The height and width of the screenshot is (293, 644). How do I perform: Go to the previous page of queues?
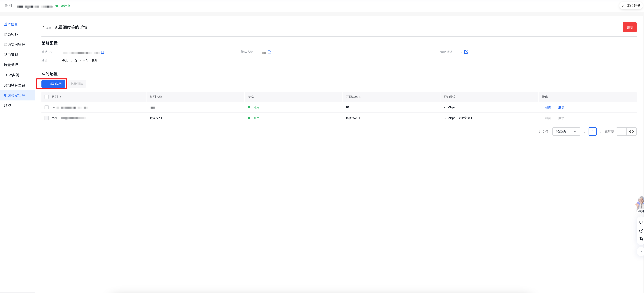tap(584, 132)
